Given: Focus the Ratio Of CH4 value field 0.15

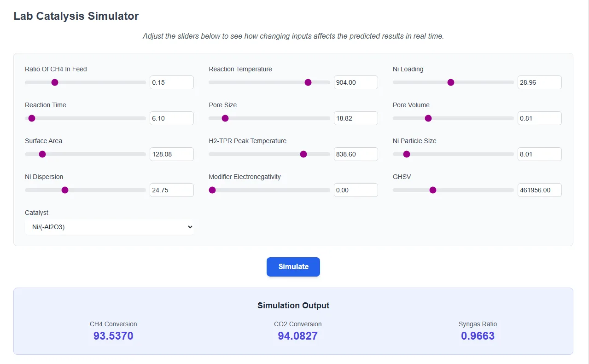Looking at the screenshot, I should 172,82.
